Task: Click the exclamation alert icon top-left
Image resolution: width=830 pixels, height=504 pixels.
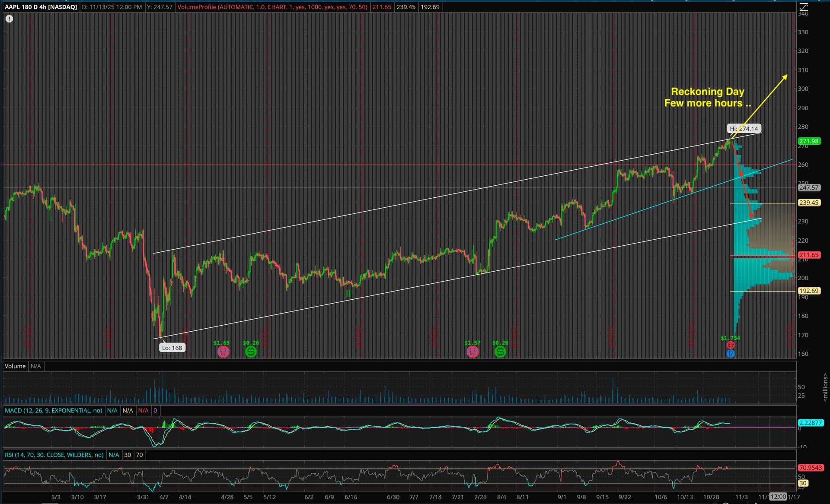Action: (9, 19)
